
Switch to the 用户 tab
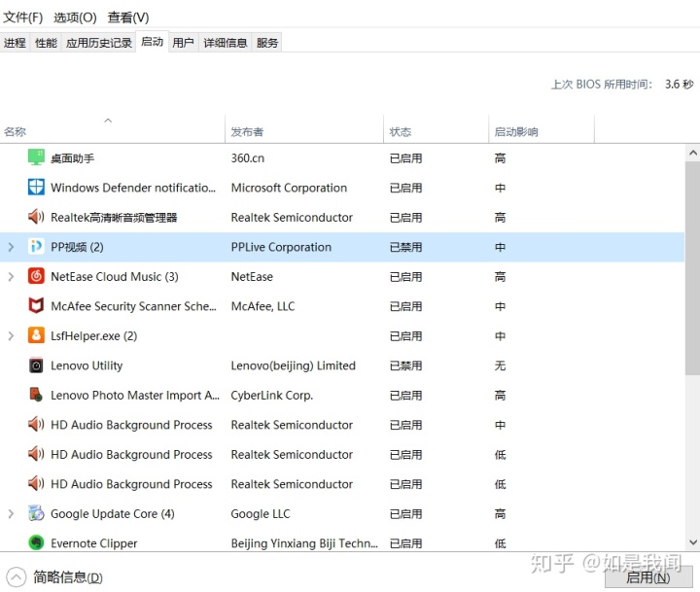pos(183,43)
